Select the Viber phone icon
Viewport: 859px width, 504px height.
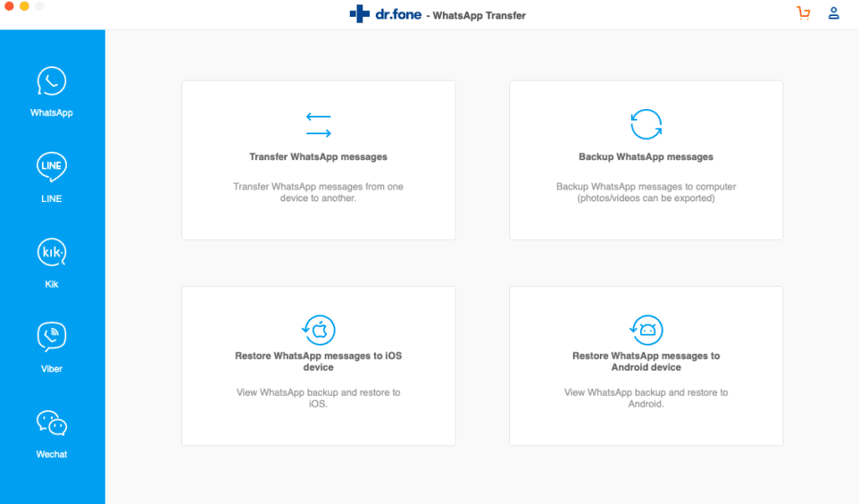(x=51, y=336)
